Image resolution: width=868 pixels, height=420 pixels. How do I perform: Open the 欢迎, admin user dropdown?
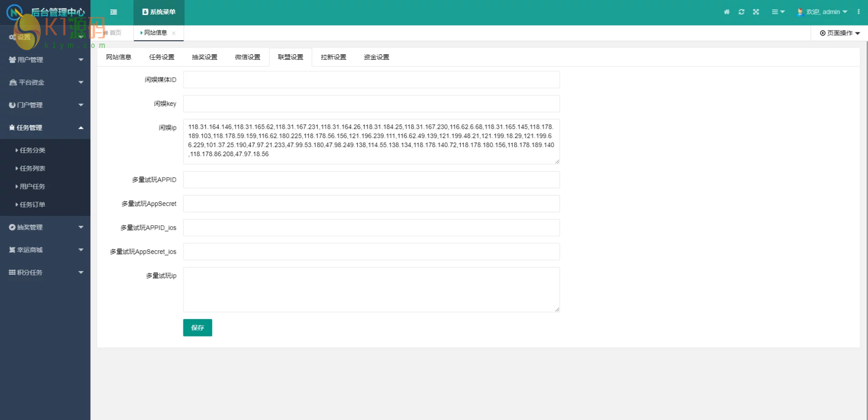click(x=822, y=12)
